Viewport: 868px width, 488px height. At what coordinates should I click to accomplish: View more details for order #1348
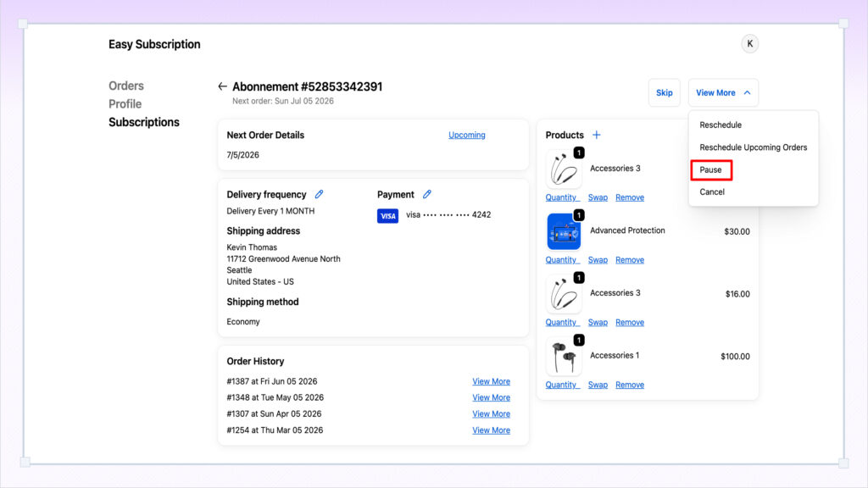click(491, 397)
